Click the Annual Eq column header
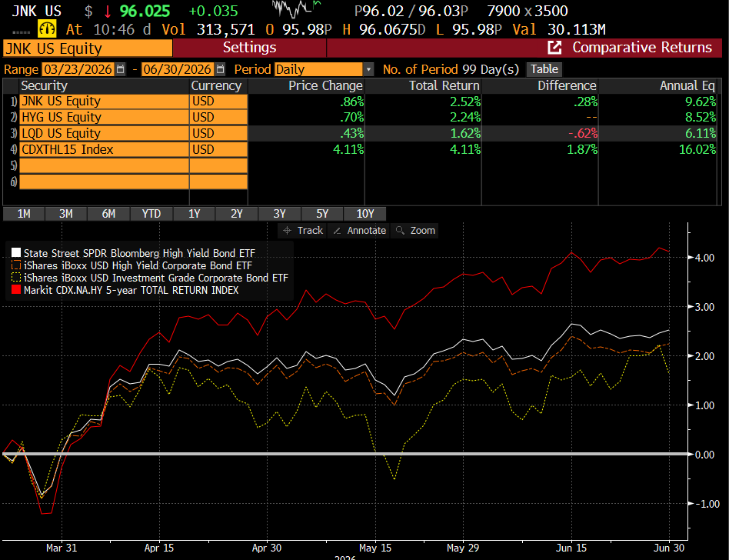 687,86
